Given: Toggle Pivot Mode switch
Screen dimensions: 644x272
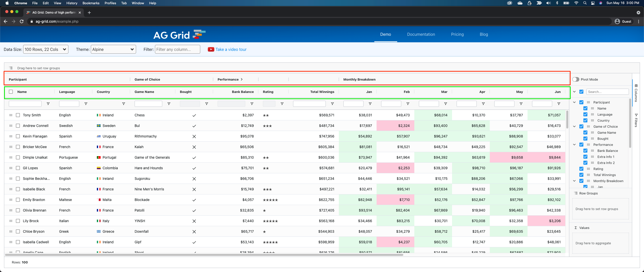Looking at the screenshot, I should click(x=576, y=79).
